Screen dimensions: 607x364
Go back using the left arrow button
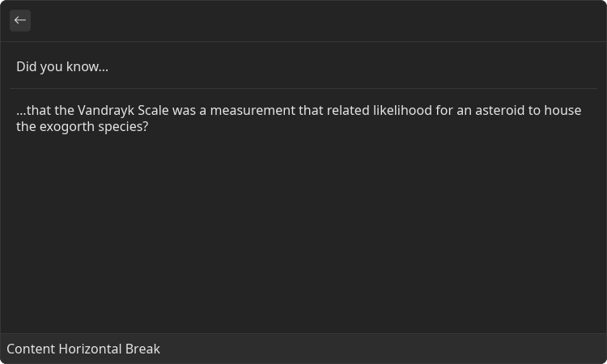click(20, 20)
